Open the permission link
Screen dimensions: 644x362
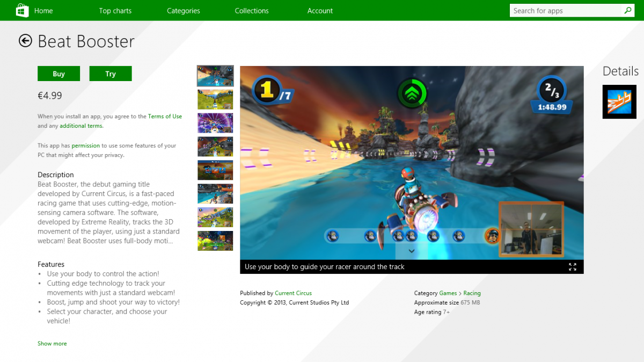click(x=86, y=146)
